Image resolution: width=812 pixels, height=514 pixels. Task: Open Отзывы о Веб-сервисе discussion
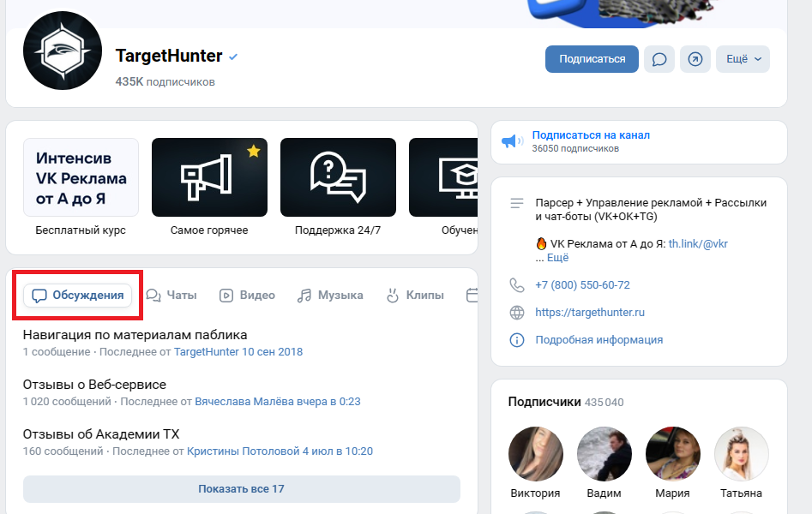94,385
